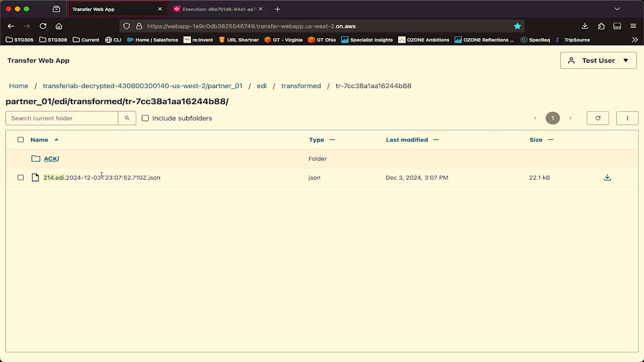Screen dimensions: 644x362
Task: Open the re:Invent bookmark
Action: pyautogui.click(x=199, y=40)
